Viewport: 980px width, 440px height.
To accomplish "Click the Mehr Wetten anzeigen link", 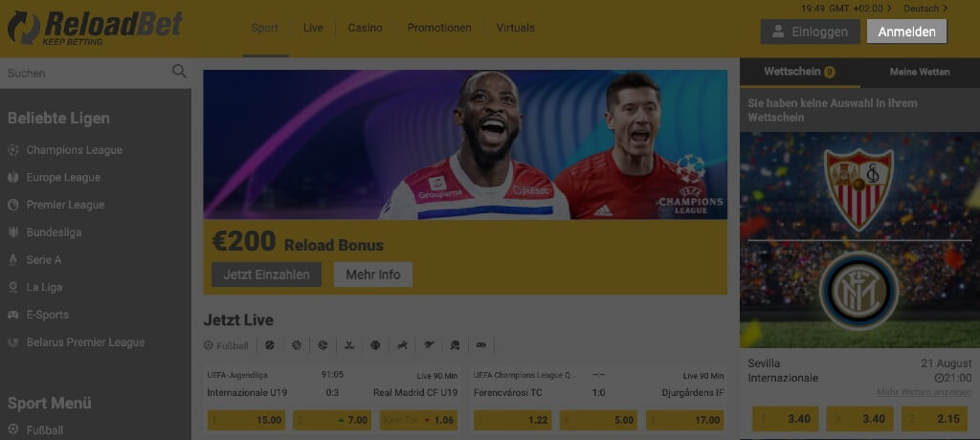I will click(924, 392).
